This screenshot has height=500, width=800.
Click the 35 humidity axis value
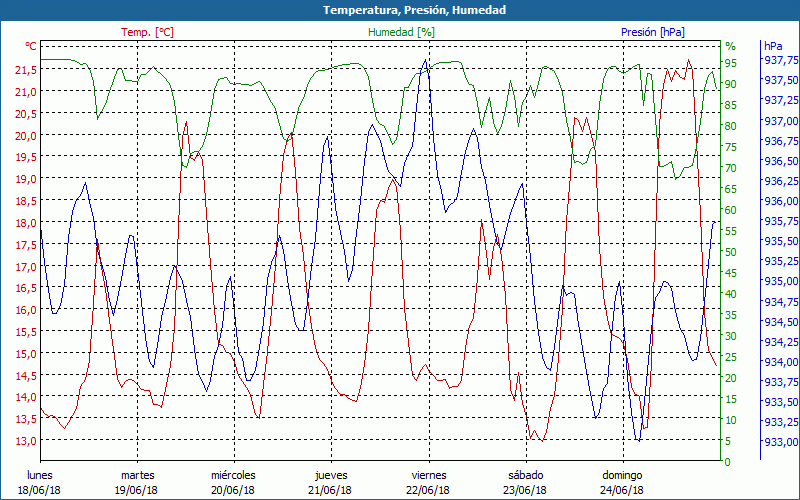click(731, 315)
